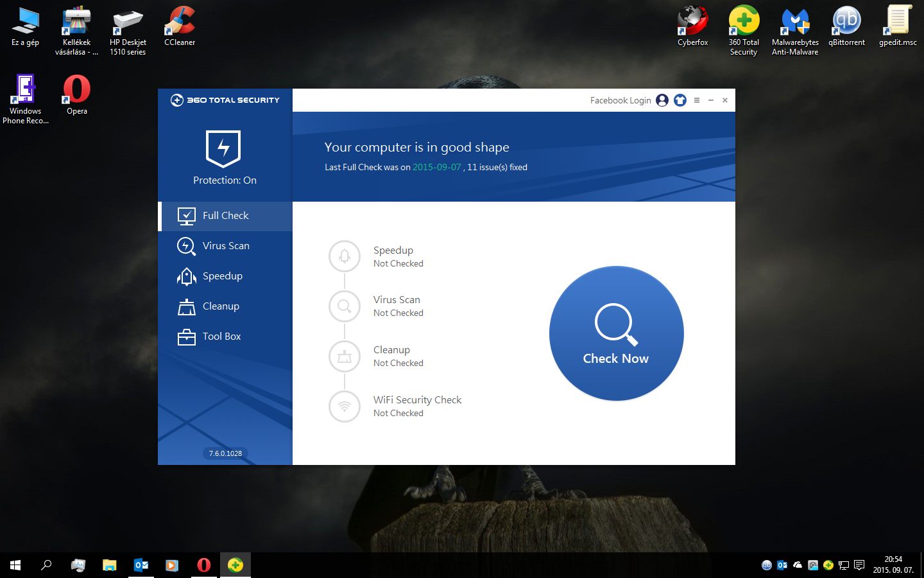
Task: Select the qBittorrent desktop shortcut
Action: (x=846, y=27)
